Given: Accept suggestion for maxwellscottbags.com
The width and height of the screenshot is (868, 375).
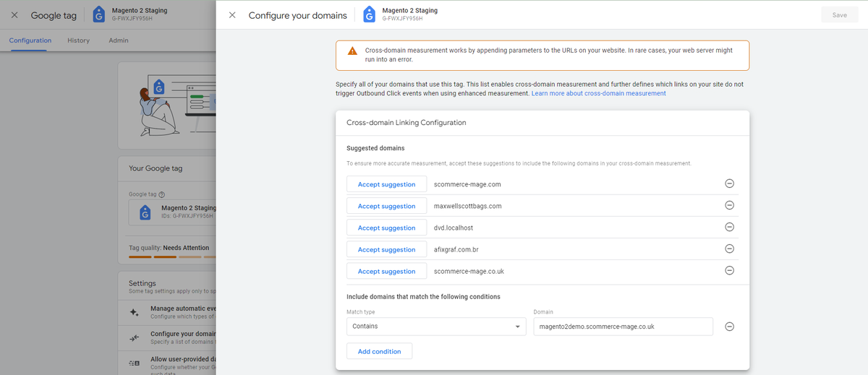Looking at the screenshot, I should [386, 206].
